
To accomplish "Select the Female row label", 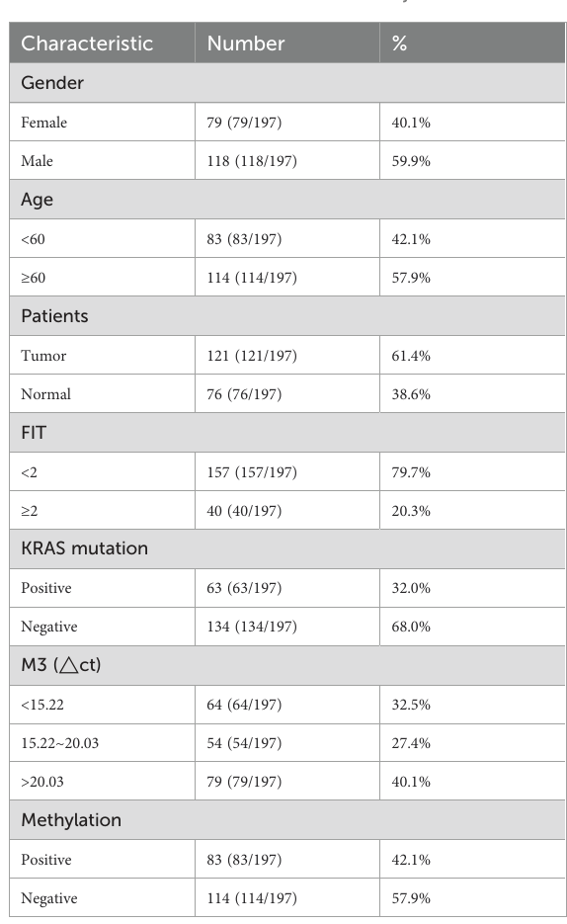I will (44, 123).
